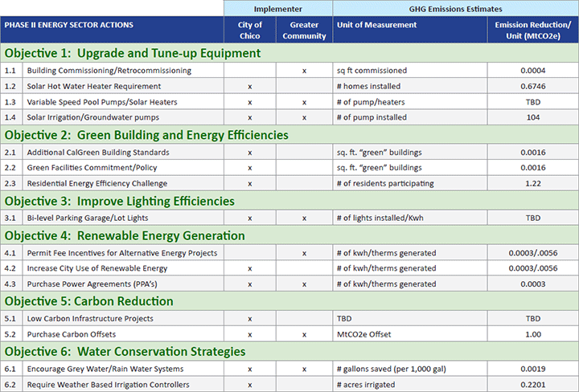The height and width of the screenshot is (392, 579).
Task: Select the Objective 2 Green Building section header
Action: pos(146,135)
